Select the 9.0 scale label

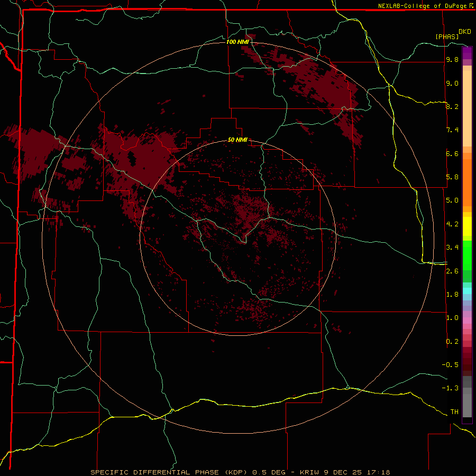click(x=452, y=83)
